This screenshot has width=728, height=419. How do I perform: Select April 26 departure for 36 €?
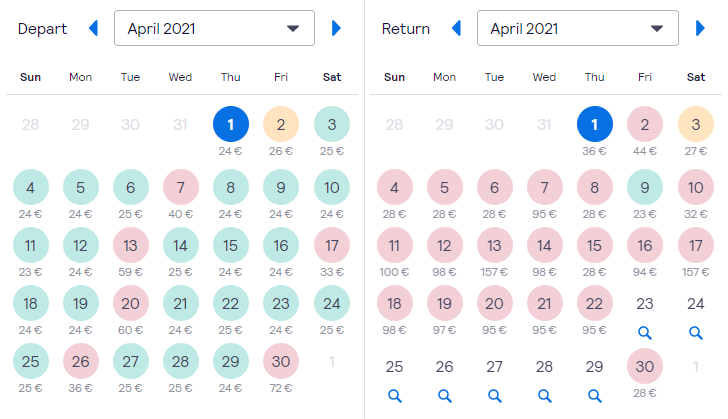point(80,361)
